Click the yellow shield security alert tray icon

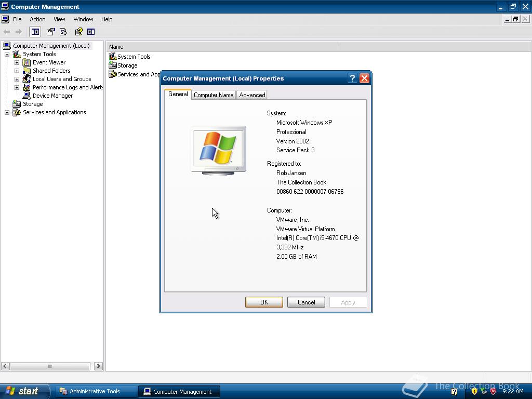coord(474,391)
